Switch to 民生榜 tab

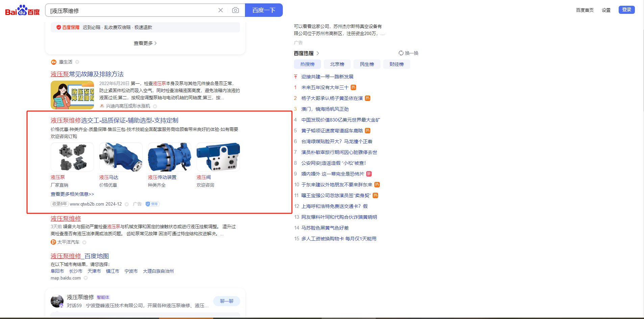click(367, 64)
